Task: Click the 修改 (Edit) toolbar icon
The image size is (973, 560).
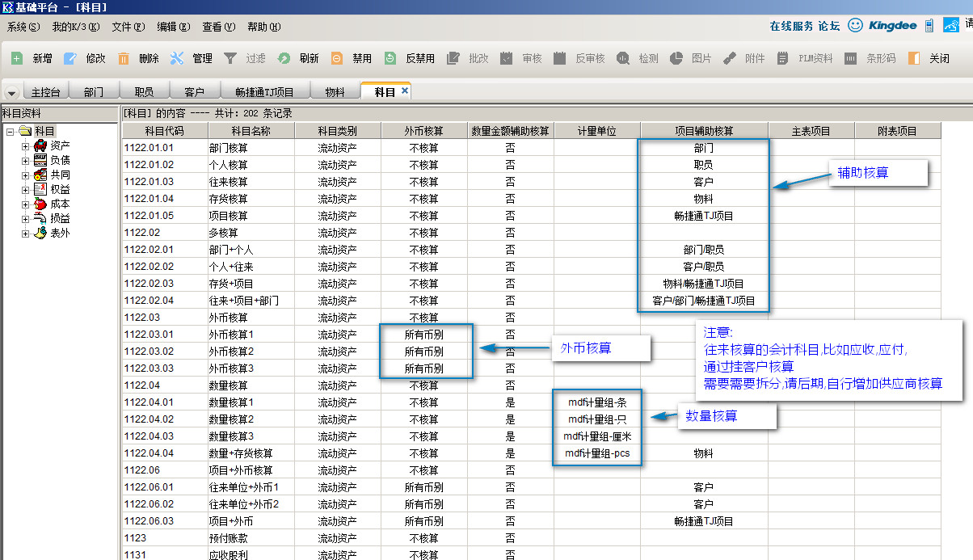Action: tap(70, 58)
